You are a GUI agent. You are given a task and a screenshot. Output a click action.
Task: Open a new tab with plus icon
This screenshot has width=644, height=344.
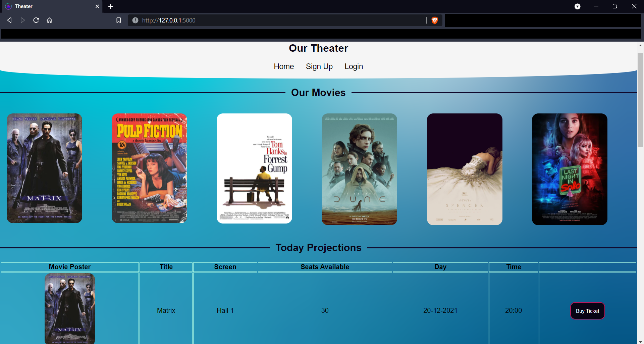point(111,6)
